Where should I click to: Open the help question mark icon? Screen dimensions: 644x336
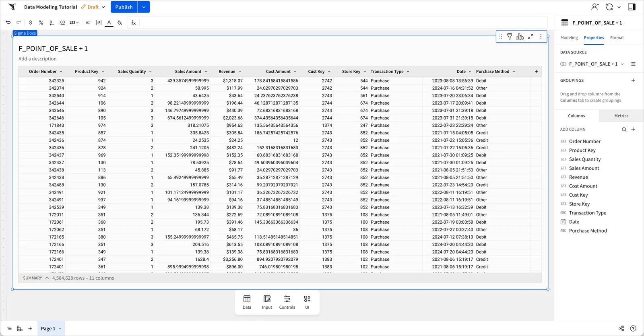coord(633,328)
